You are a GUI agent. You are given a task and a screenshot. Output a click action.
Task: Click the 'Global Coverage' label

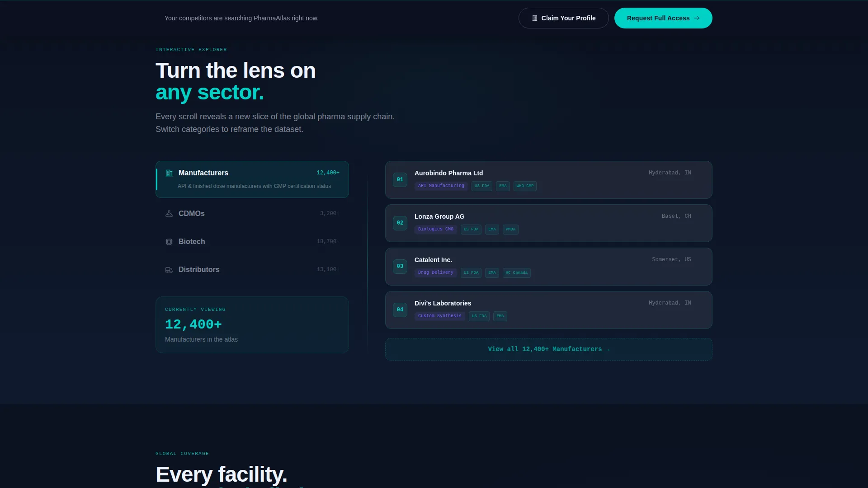[182, 454]
